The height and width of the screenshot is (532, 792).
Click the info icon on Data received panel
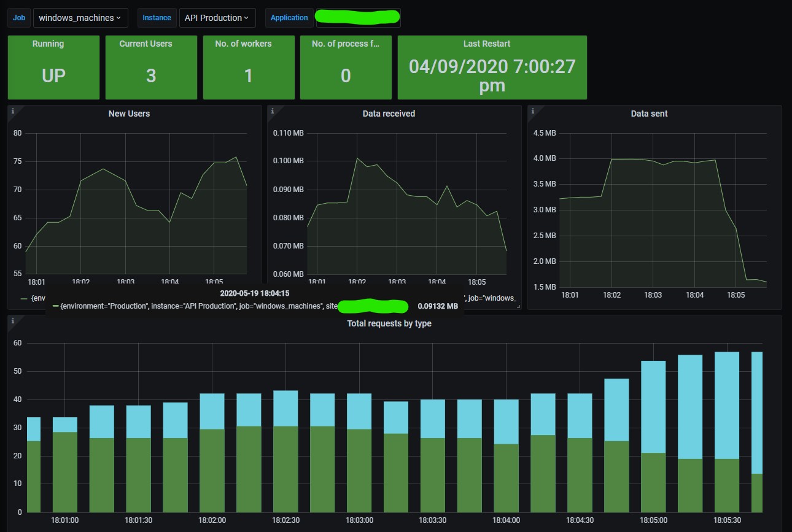click(273, 111)
